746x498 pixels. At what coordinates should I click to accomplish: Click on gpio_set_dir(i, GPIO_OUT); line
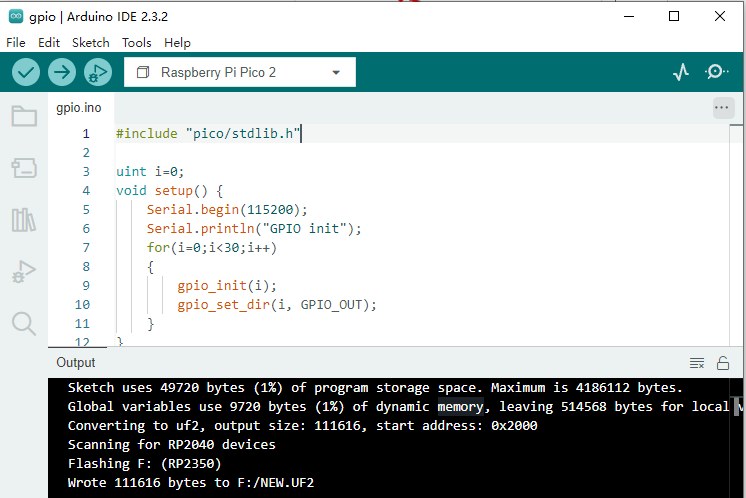point(277,305)
